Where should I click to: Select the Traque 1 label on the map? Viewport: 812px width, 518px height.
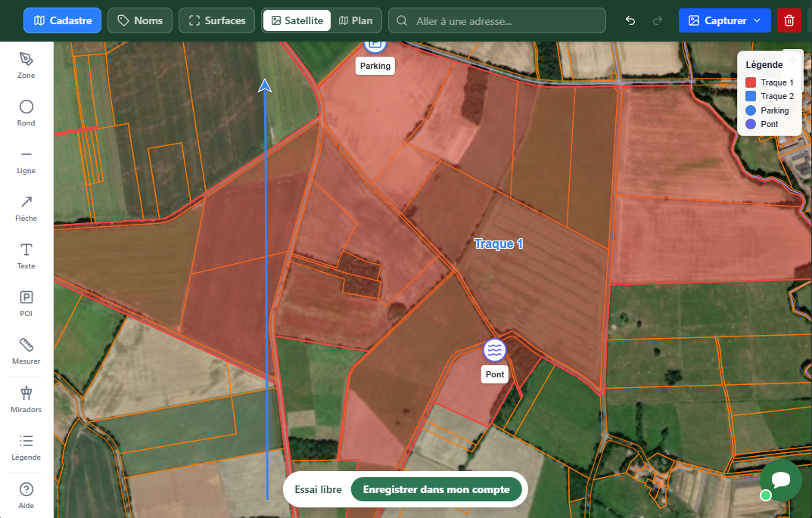[498, 243]
